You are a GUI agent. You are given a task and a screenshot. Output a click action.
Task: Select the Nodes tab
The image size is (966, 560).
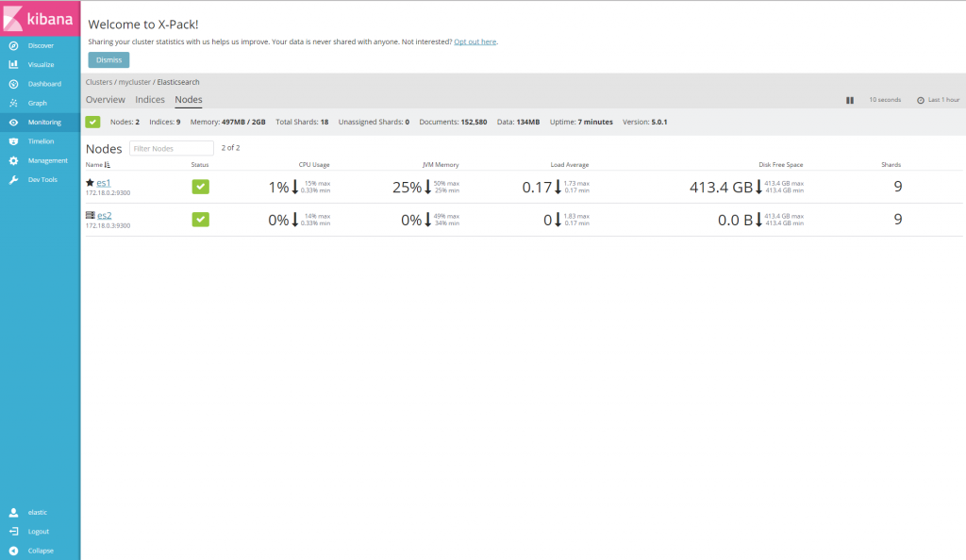coord(189,100)
